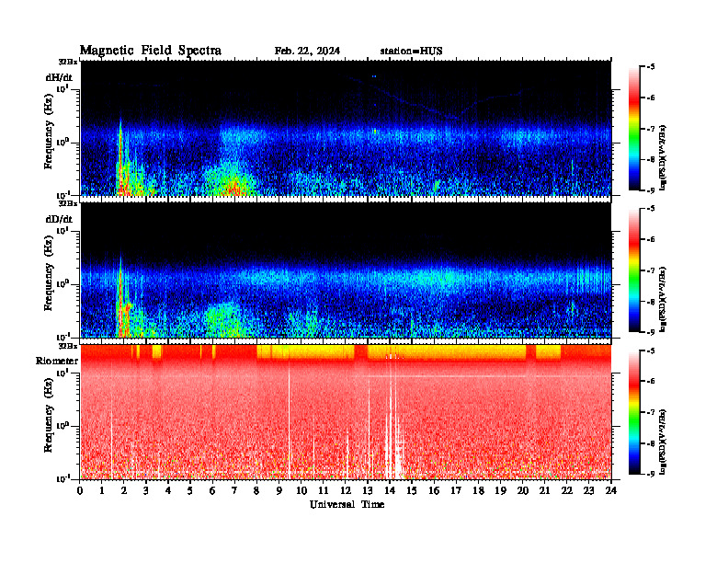728x563 pixels.
Task: Click the -5 label on dH/dt color scale
Action: point(651,67)
